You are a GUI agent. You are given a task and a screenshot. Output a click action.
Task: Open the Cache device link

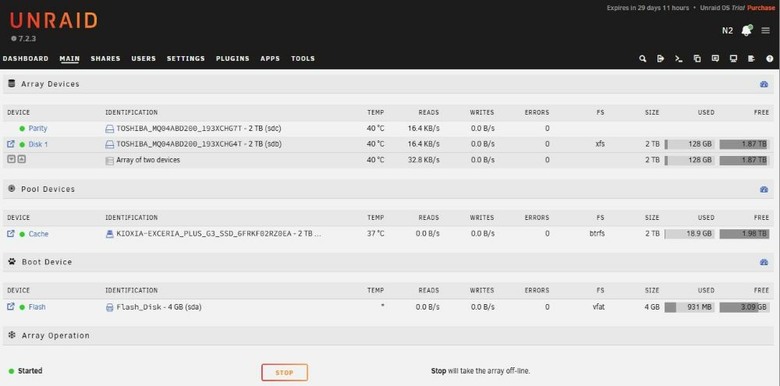(38, 234)
